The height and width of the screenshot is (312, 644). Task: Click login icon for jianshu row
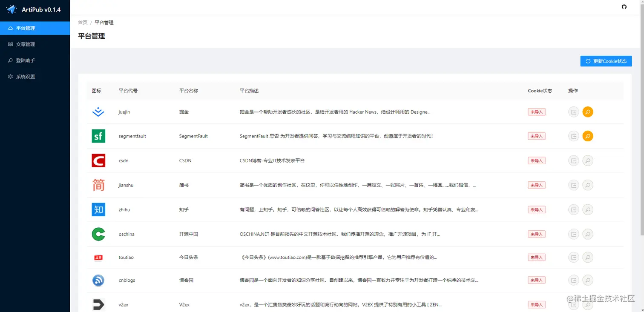574,185
